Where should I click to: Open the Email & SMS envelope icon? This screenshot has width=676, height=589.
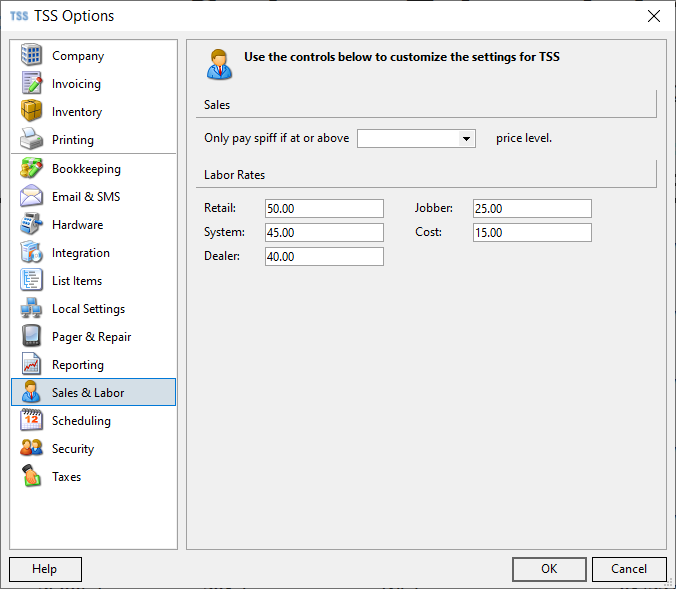(31, 196)
